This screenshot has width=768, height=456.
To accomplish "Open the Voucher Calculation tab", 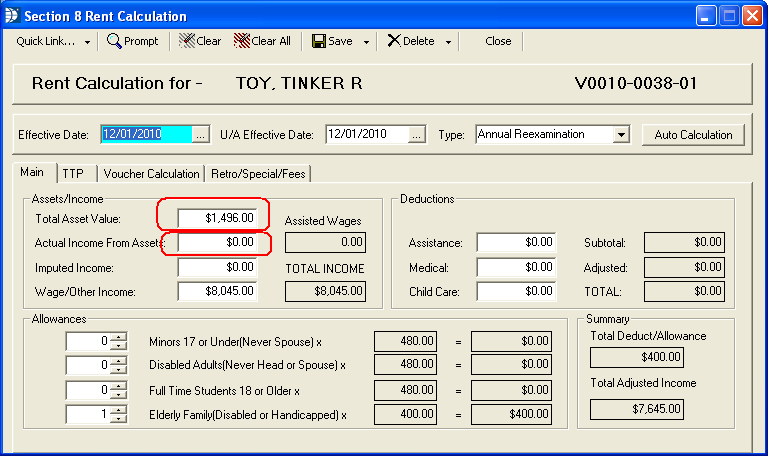I will (x=151, y=174).
